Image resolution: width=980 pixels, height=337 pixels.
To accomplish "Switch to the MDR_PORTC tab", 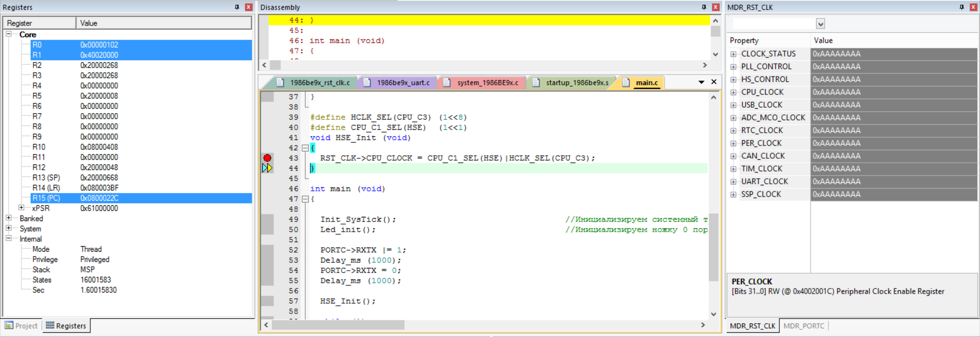I will click(803, 326).
